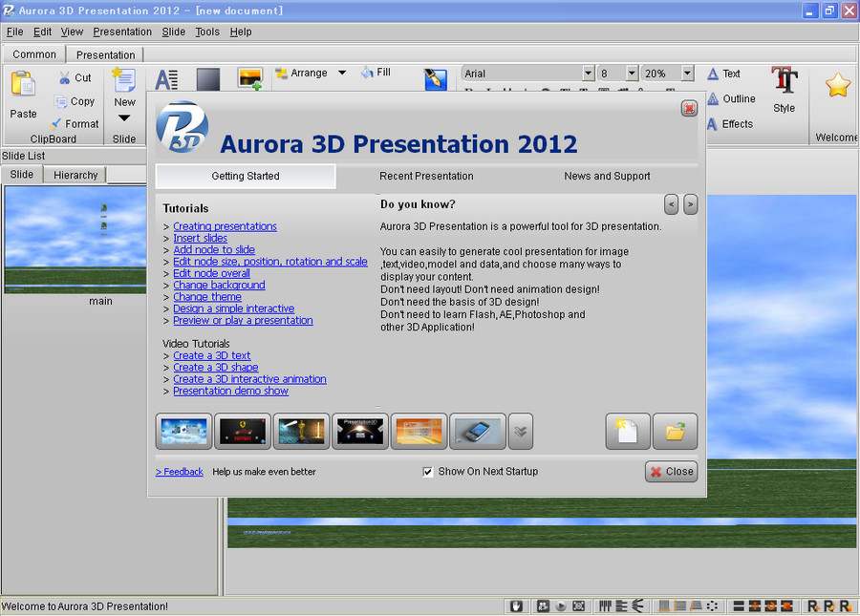
Task: Click the Text 'A' icon in ribbon
Action: 713,74
